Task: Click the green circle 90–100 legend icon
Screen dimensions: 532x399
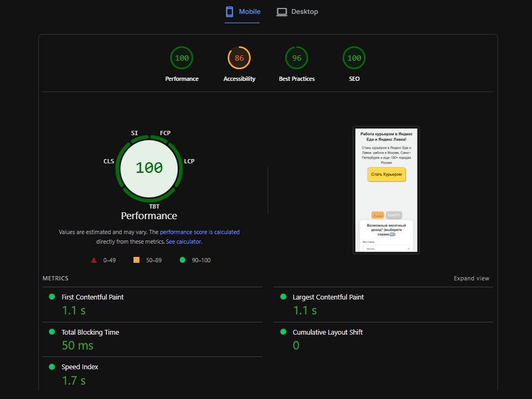Action: 182,260
